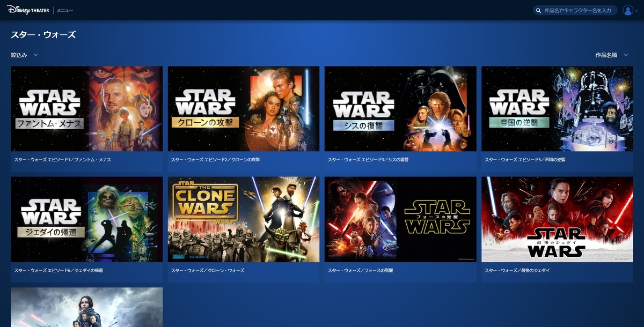Click title スター・ウォーズ エピソード3／シスの復讐

pyautogui.click(x=368, y=160)
